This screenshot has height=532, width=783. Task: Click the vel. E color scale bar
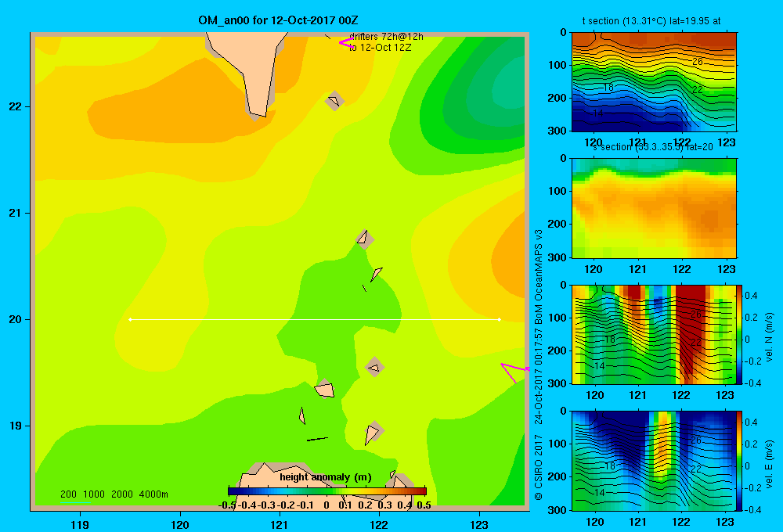coord(740,461)
